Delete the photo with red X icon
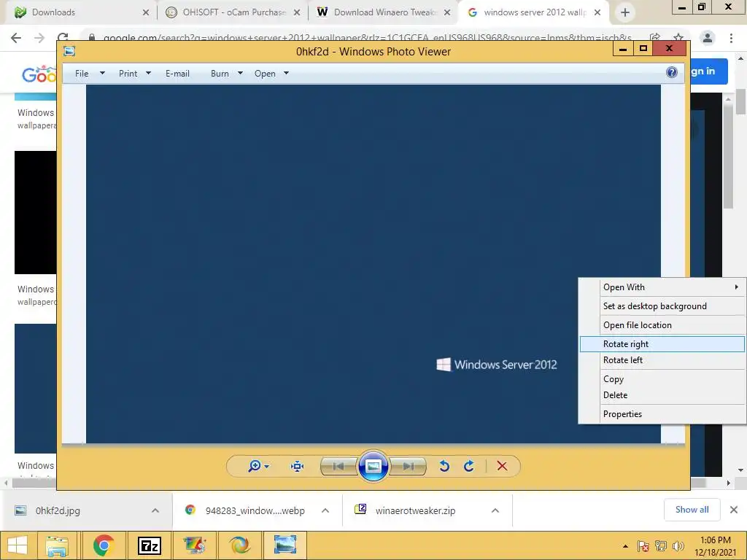747x560 pixels. pos(502,466)
